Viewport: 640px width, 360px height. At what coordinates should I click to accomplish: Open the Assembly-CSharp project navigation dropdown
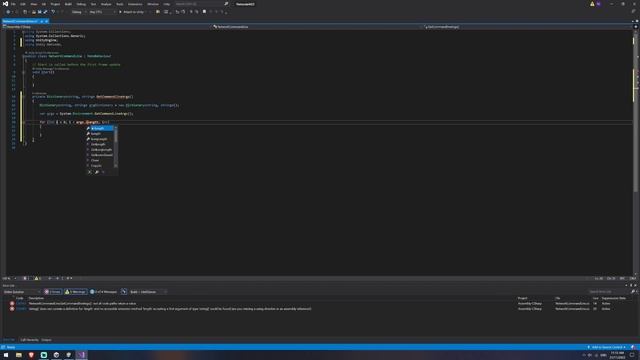click(106, 27)
